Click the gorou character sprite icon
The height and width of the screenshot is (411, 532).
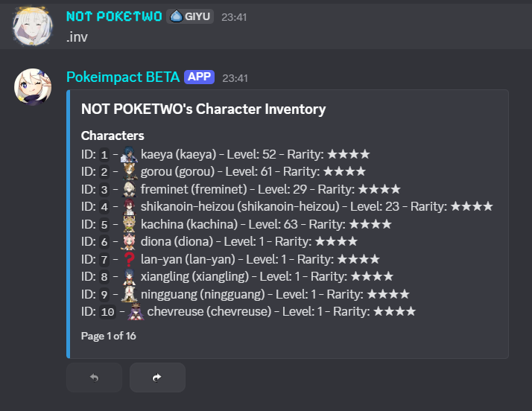click(128, 172)
